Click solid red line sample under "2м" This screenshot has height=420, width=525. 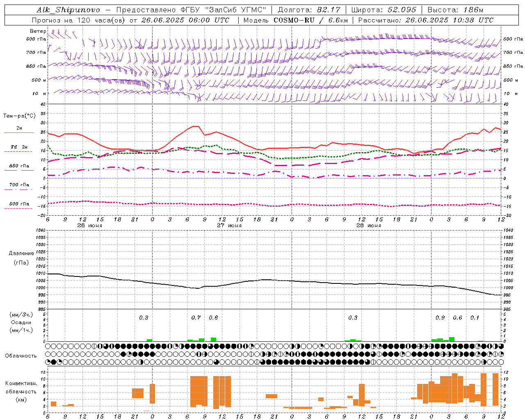pyautogui.click(x=19, y=133)
